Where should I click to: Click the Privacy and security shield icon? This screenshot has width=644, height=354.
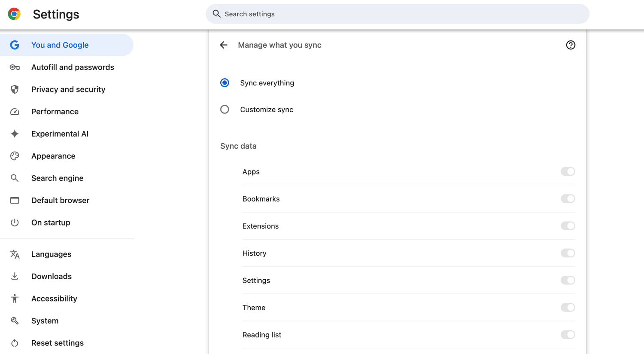pos(15,89)
